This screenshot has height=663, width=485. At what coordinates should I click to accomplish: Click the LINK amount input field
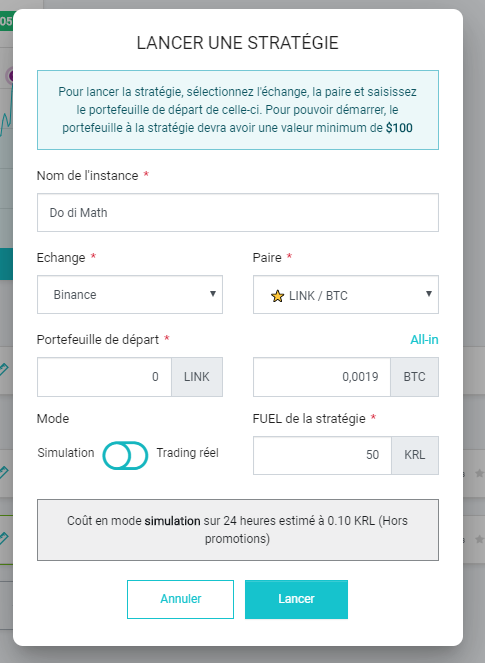click(104, 377)
